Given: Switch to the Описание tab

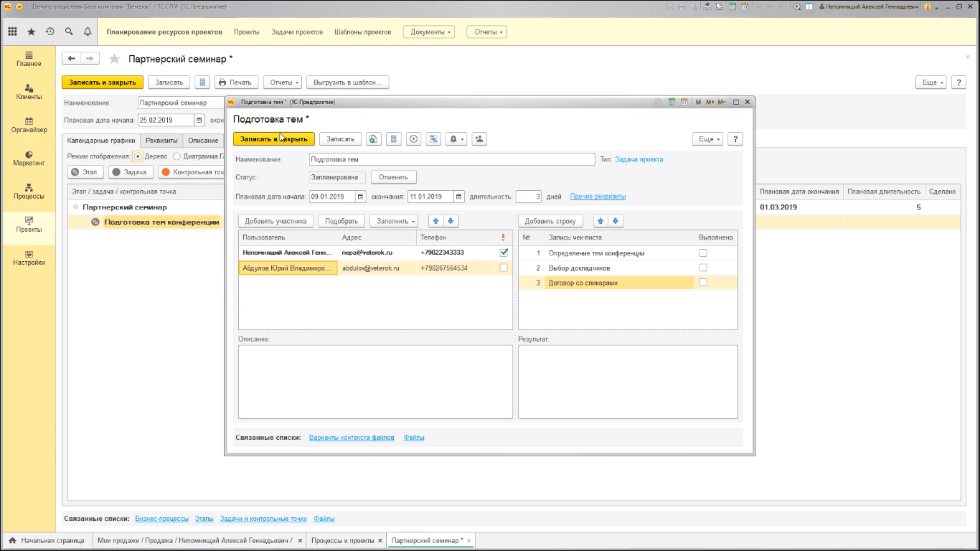Looking at the screenshot, I should [203, 141].
